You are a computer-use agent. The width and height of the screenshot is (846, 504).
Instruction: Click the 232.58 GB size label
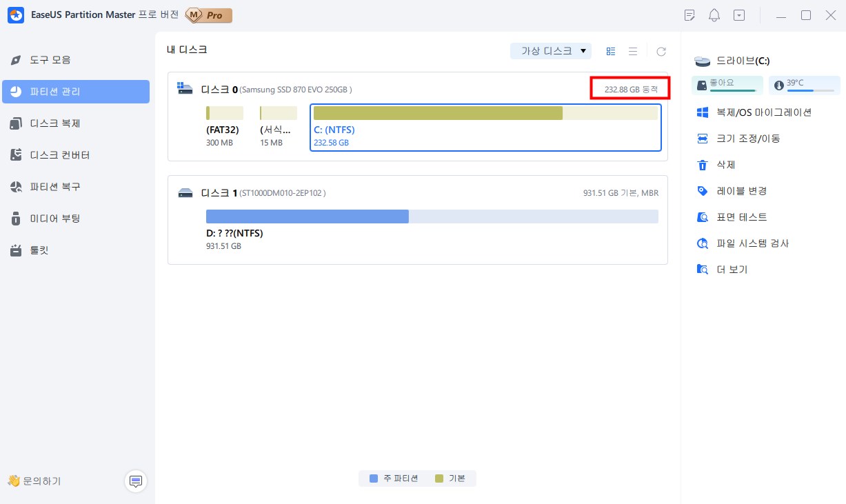click(331, 143)
